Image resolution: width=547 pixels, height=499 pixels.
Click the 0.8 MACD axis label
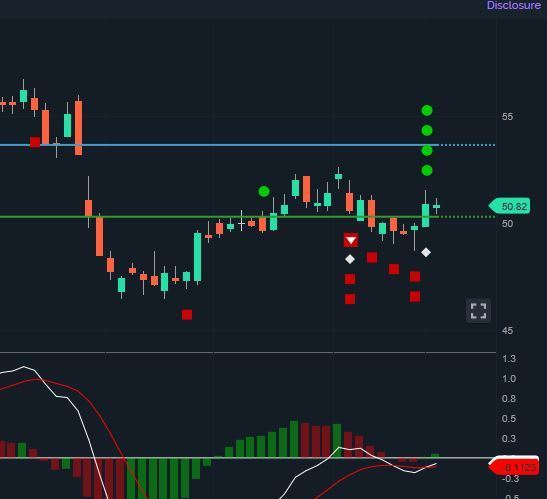pyautogui.click(x=509, y=399)
